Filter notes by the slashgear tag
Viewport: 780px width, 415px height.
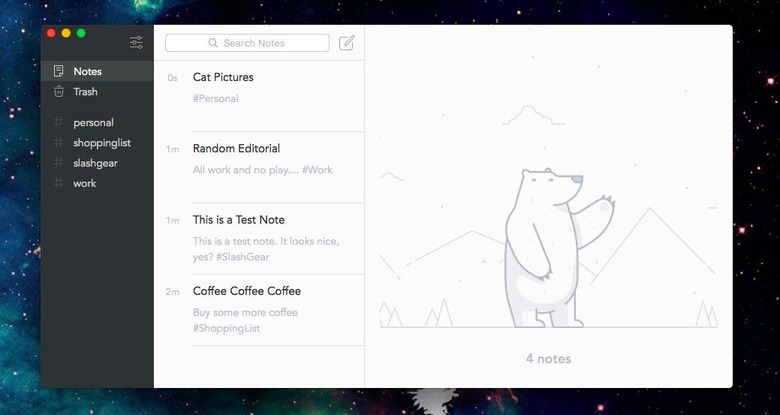pyautogui.click(x=97, y=163)
